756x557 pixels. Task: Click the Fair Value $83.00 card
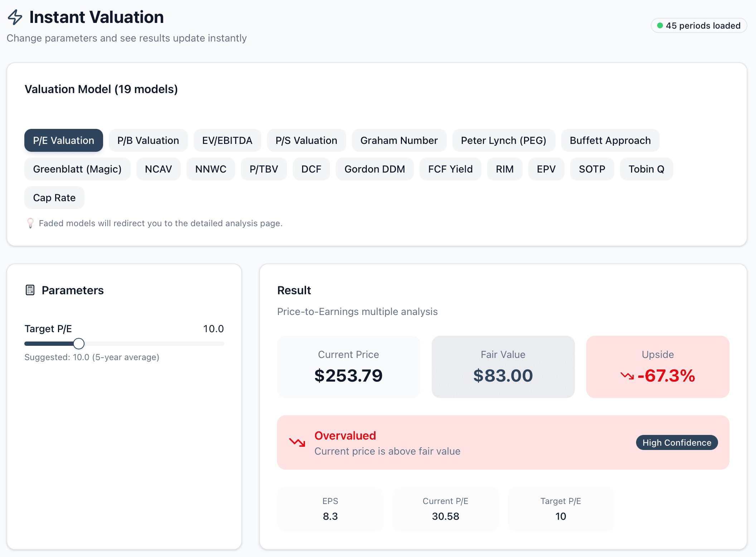pyautogui.click(x=503, y=367)
